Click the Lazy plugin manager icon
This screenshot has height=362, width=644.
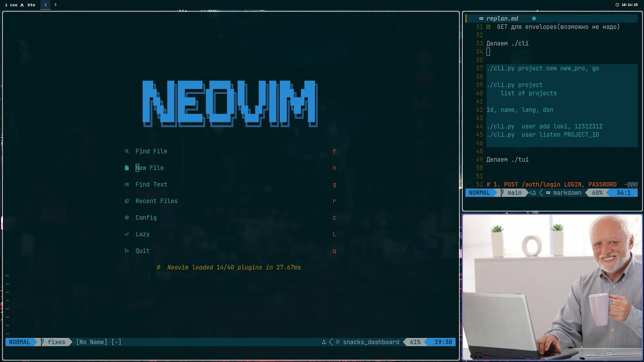coord(127,234)
